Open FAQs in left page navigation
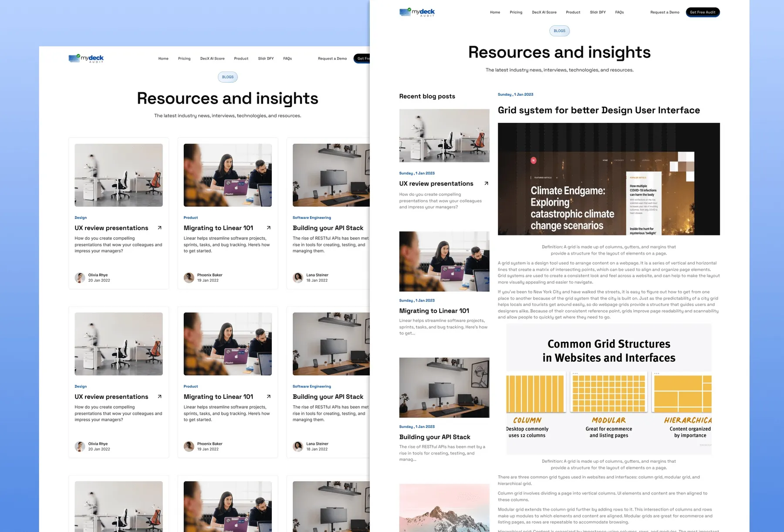Viewport: 784px width, 532px height. pos(287,58)
